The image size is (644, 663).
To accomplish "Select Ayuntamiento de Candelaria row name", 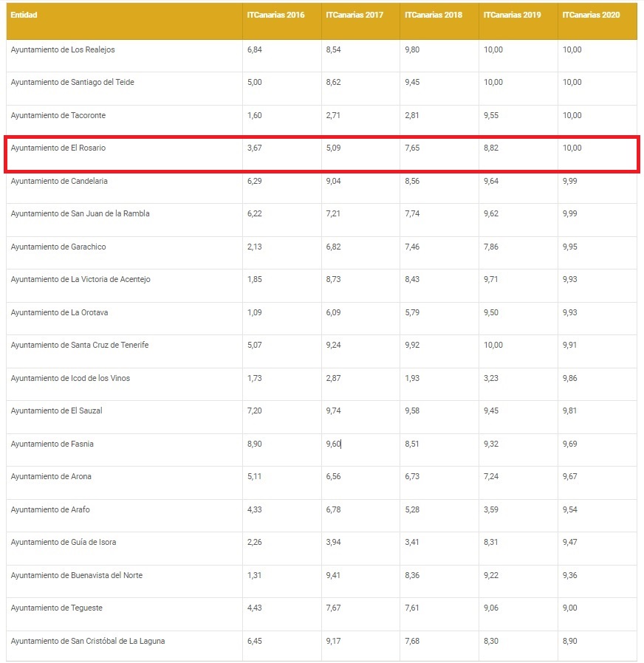I will coord(60,181).
